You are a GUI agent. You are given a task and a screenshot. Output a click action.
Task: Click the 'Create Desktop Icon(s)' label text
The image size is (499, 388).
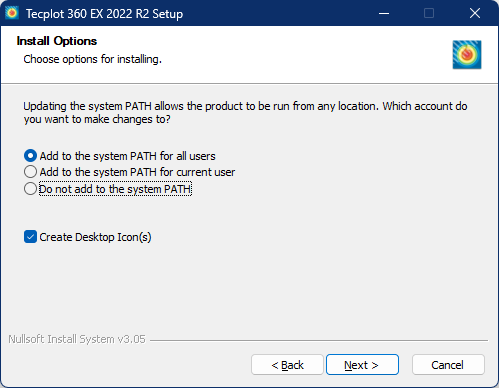point(95,237)
